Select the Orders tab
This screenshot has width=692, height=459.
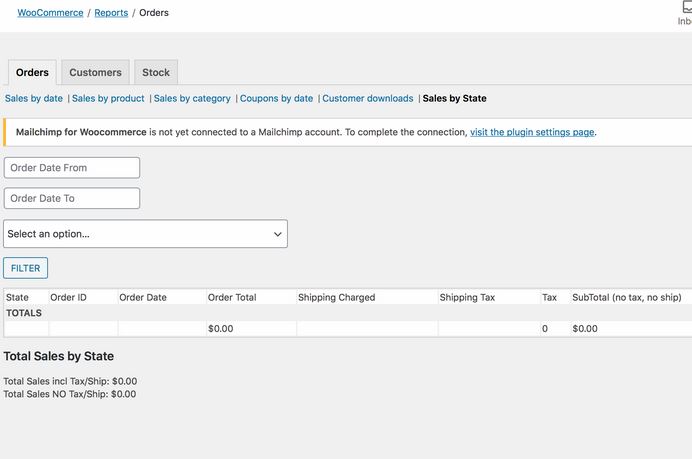[32, 72]
